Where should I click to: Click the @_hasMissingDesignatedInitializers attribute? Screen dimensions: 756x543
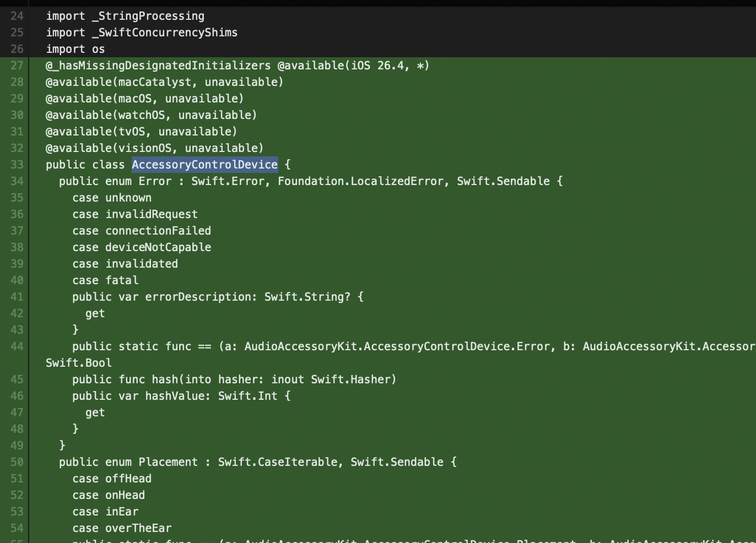click(x=158, y=66)
